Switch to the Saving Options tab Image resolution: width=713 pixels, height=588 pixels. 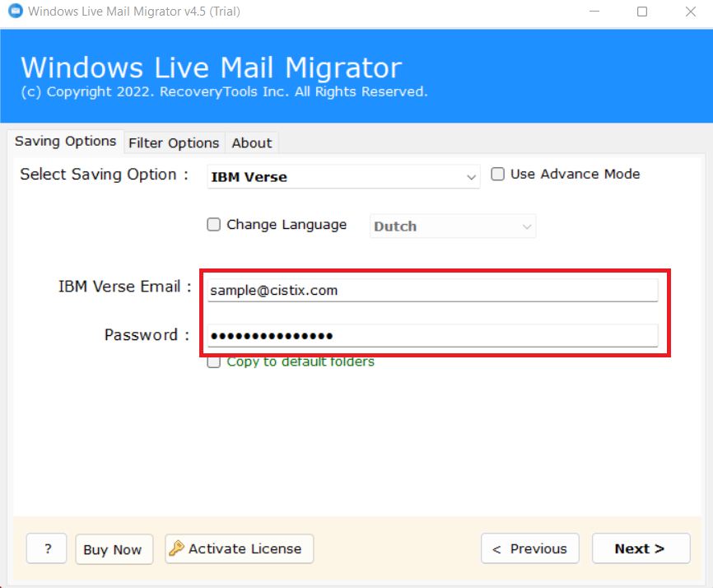[x=66, y=142]
